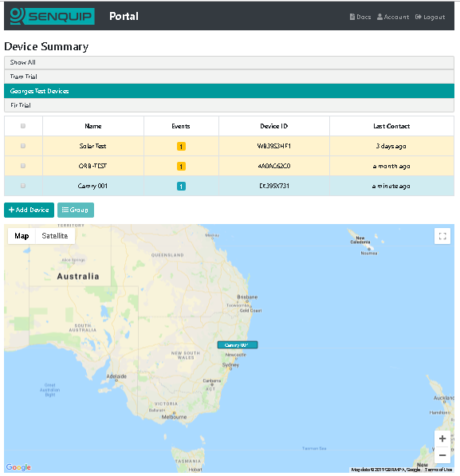Select the Georges Test Devices group
460x476 pixels.
coord(229,91)
